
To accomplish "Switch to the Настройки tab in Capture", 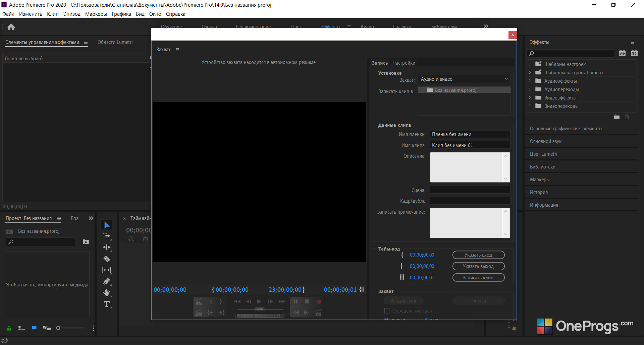I will click(404, 63).
